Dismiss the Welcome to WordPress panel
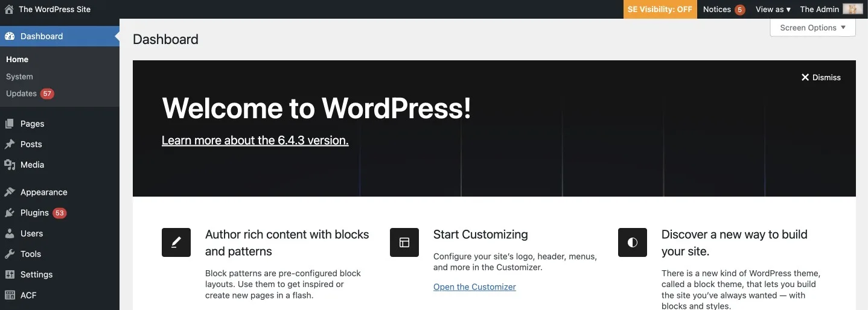Viewport: 868px width, 310px height. click(821, 77)
